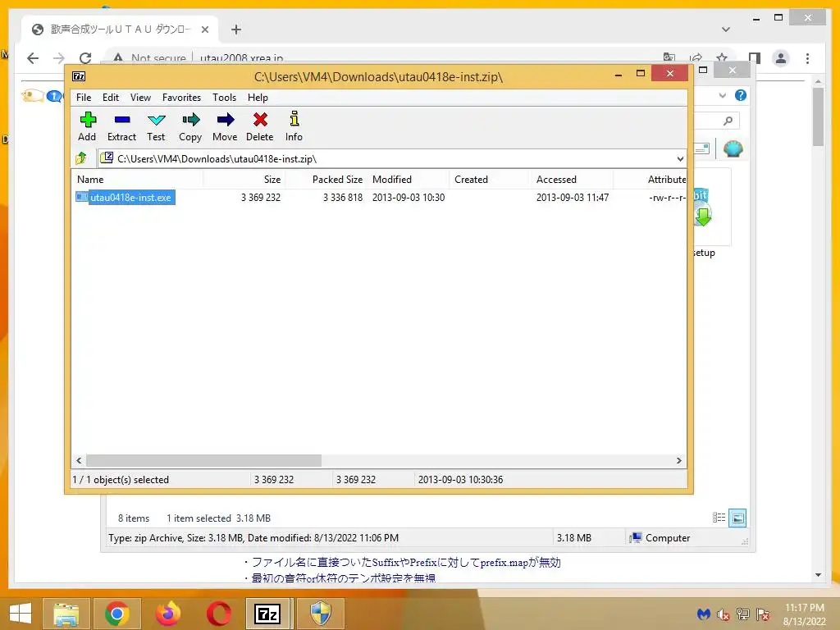Image resolution: width=840 pixels, height=630 pixels.
Task: Click the network tray icon
Action: [x=743, y=614]
